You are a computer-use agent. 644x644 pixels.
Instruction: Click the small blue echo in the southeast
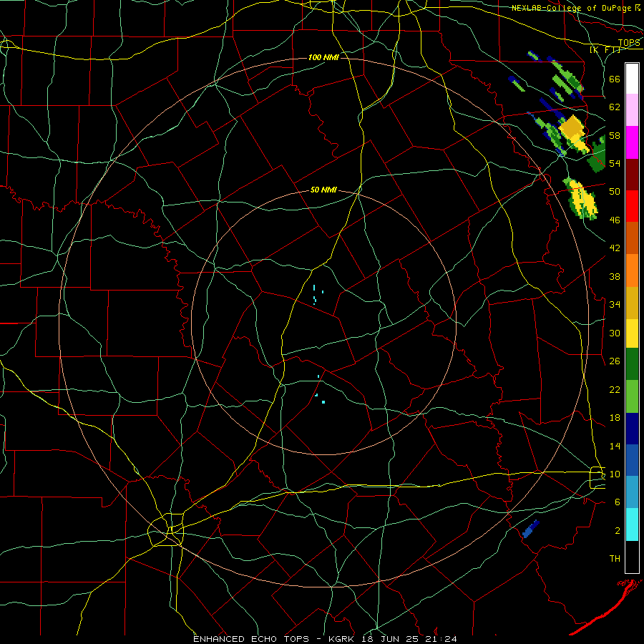[531, 529]
